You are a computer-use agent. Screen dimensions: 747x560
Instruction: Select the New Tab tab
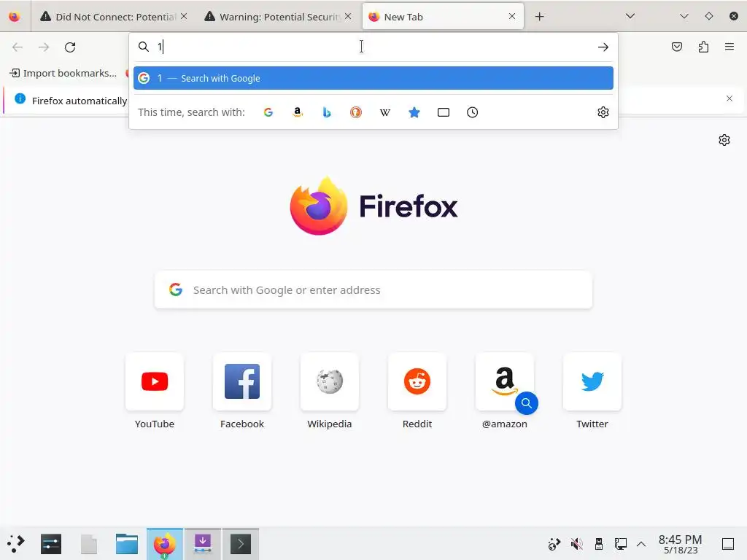443,17
